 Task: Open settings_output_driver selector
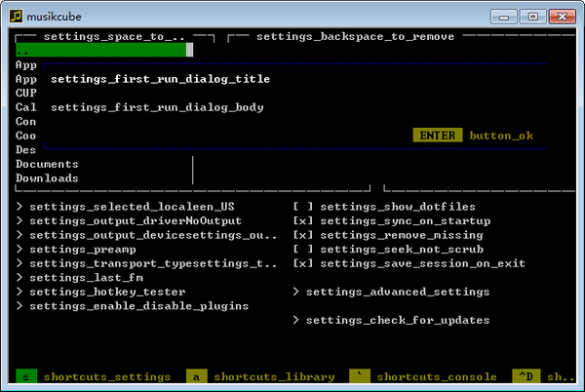[x=136, y=221]
